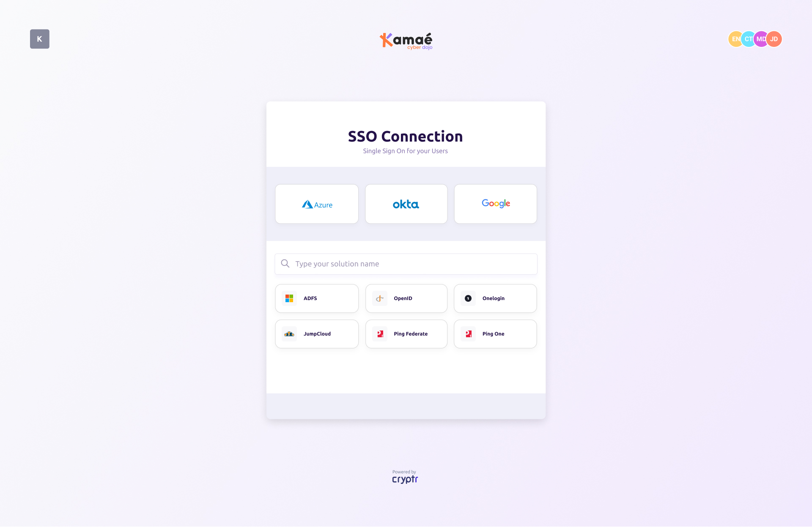The height and width of the screenshot is (527, 812).
Task: Select ADFS identity provider
Action: pyautogui.click(x=317, y=298)
